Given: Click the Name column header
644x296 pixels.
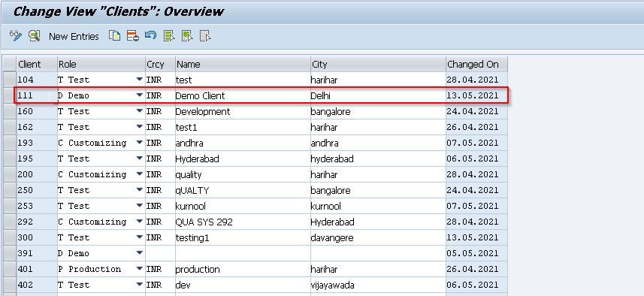Looking at the screenshot, I should tap(243, 65).
